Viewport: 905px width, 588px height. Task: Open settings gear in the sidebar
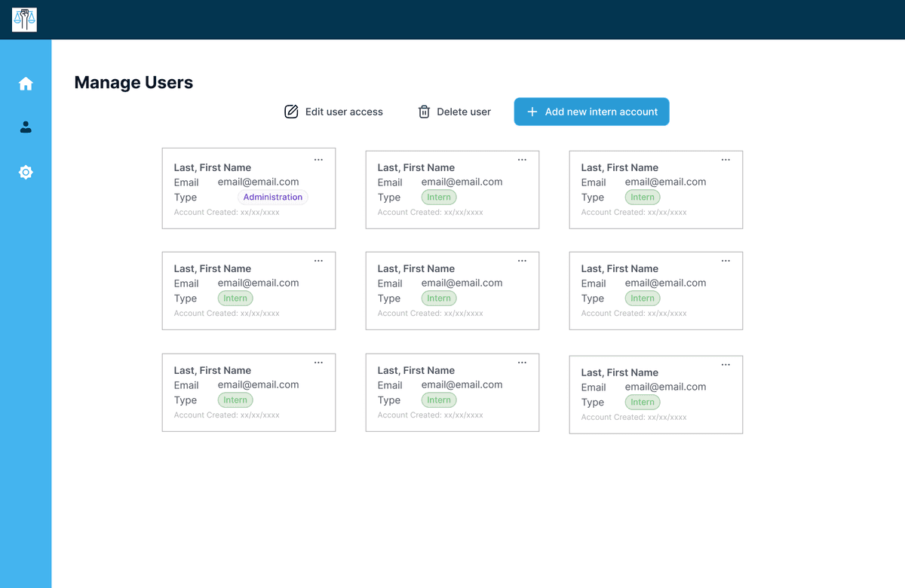26,173
